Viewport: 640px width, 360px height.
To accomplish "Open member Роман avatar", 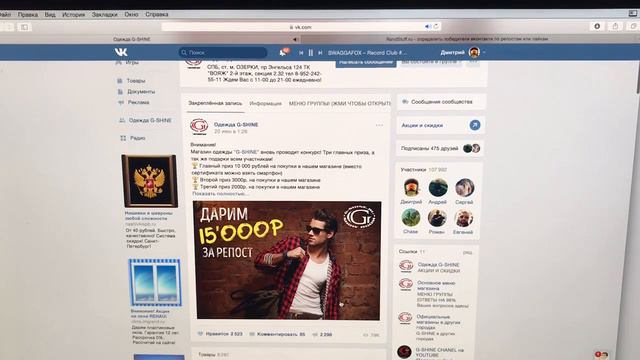I will [437, 218].
